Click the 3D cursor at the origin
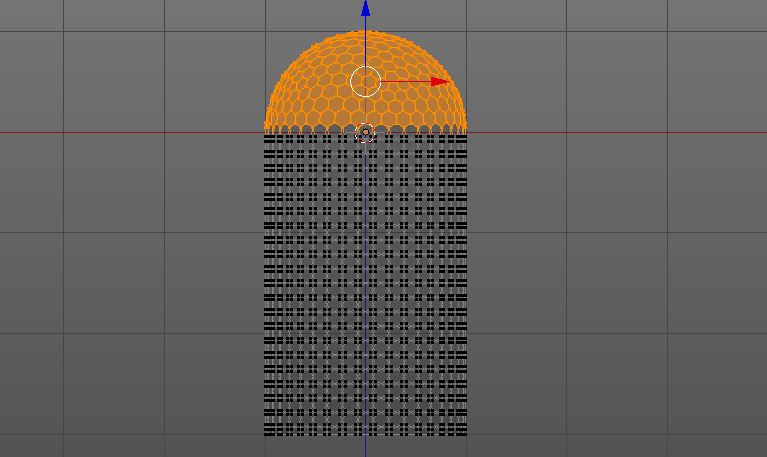Screen dimensions: 767x457 [x=365, y=133]
